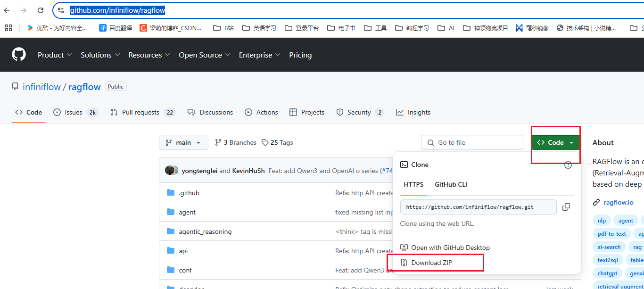
Task: Click yongtenglei avatar thumbnail
Action: click(169, 170)
